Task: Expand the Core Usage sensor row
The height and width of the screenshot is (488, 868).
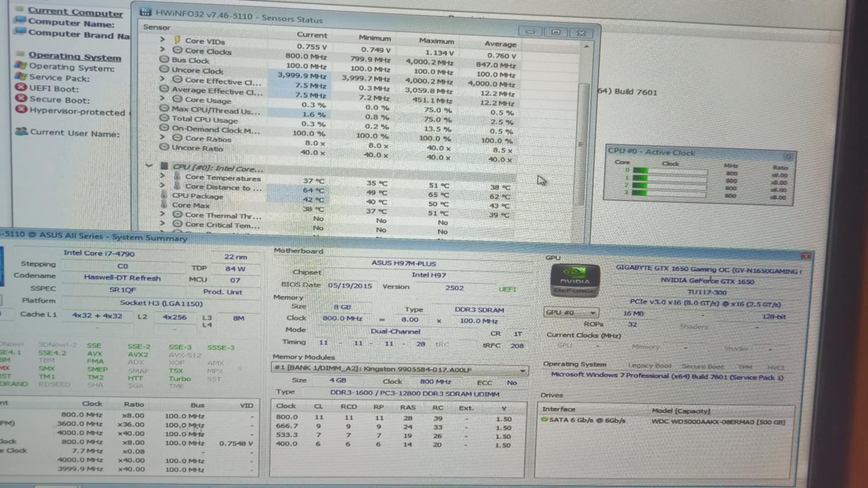Action: (x=162, y=98)
